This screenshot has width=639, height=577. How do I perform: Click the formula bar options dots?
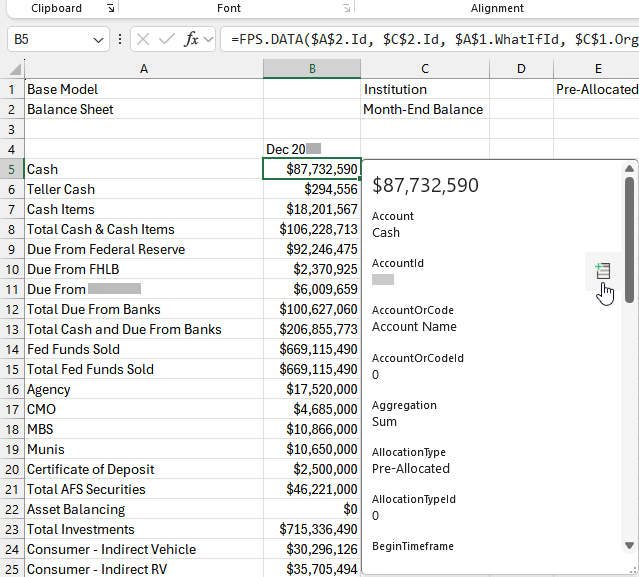120,40
